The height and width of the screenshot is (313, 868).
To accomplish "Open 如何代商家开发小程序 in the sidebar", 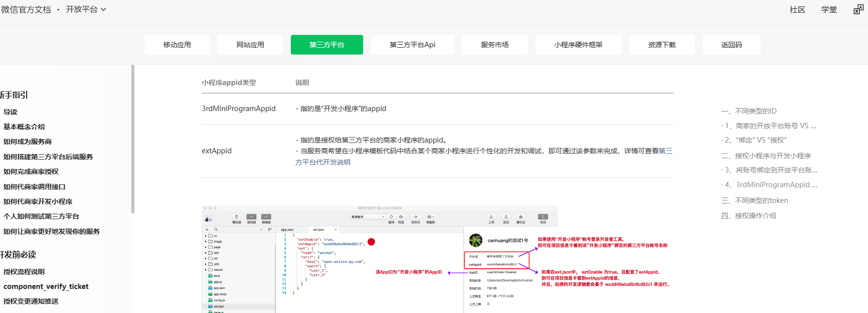I will click(x=38, y=201).
